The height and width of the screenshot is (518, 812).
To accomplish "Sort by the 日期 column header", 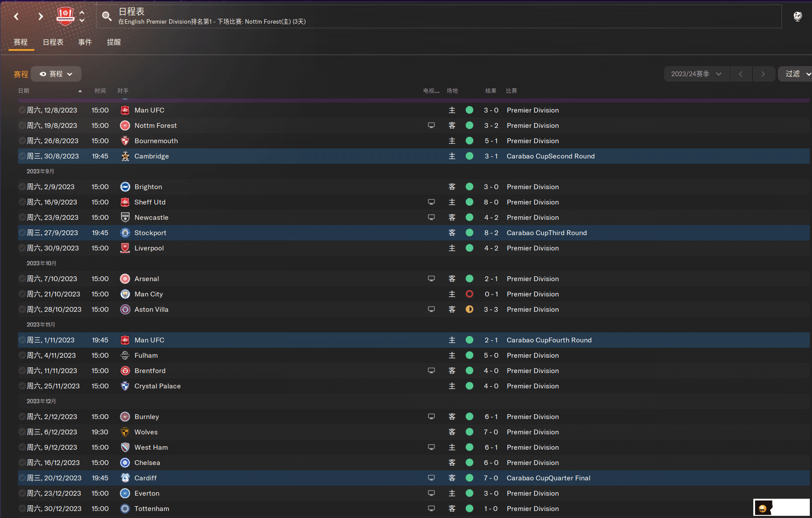I will [24, 91].
